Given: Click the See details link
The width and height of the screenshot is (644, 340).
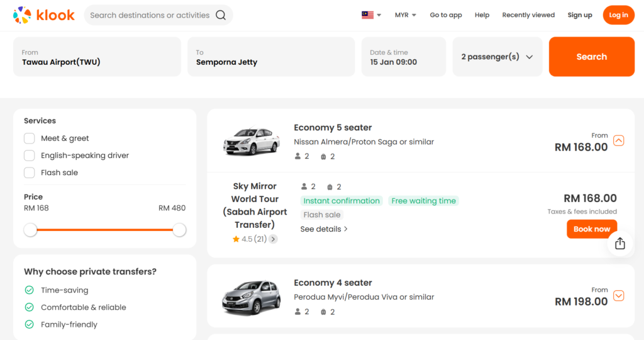Looking at the screenshot, I should coord(324,229).
